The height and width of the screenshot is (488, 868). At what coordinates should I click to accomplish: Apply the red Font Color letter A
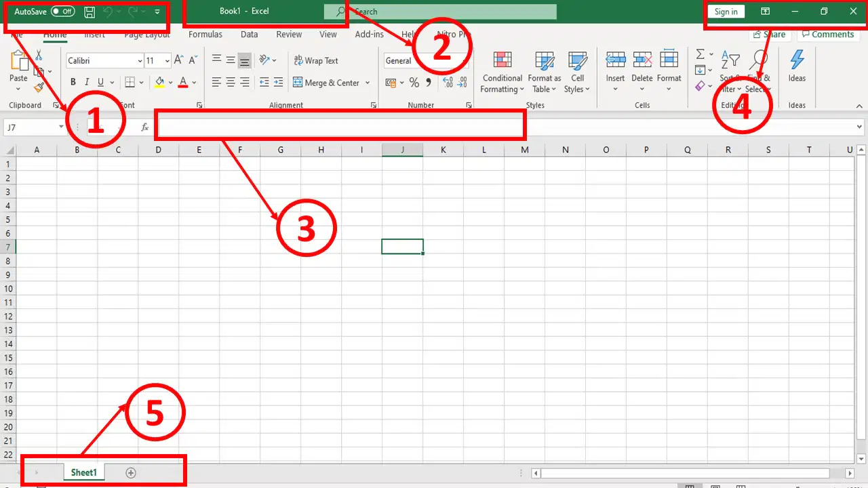(x=182, y=83)
